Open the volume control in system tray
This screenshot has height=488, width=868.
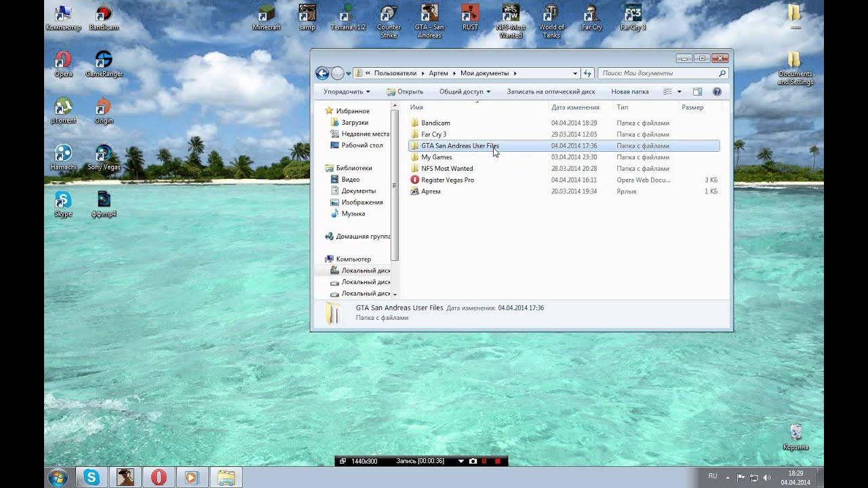(x=766, y=477)
